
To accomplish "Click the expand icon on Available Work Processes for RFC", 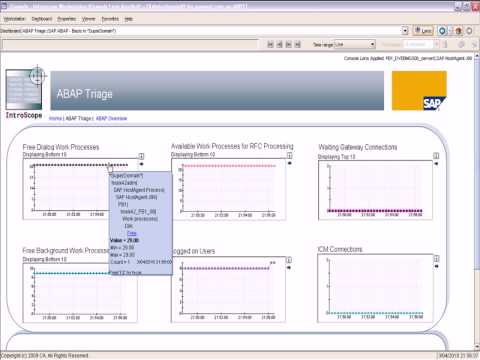I will click(289, 155).
